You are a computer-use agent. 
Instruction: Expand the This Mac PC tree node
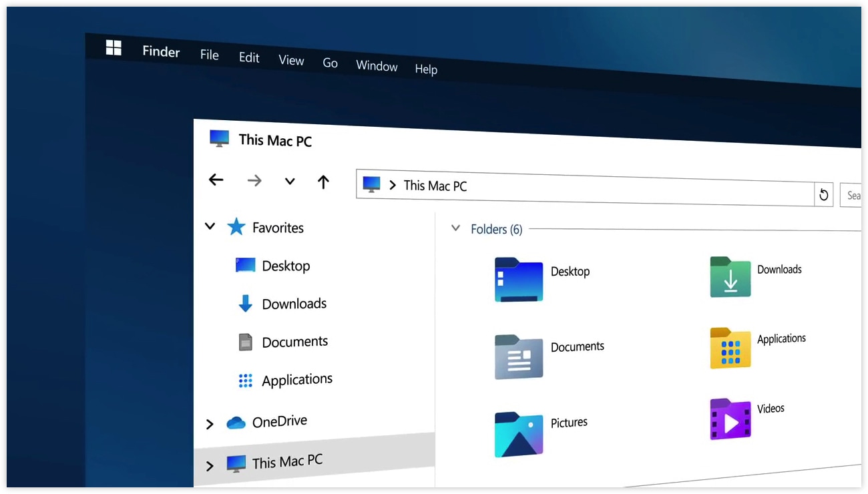pos(210,466)
